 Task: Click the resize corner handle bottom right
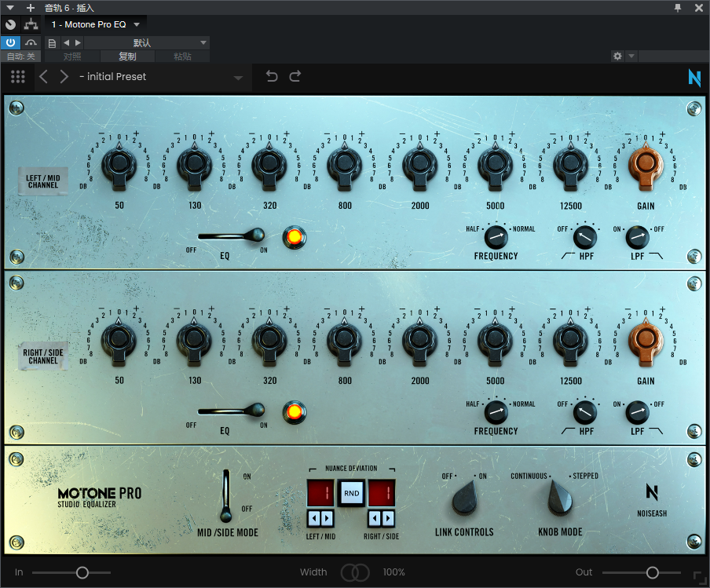699,577
